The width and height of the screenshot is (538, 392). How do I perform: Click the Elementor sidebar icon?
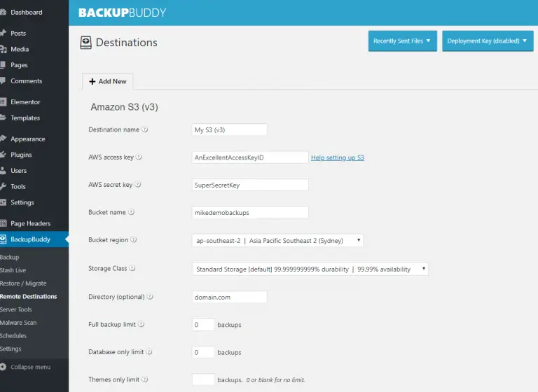pos(3,102)
